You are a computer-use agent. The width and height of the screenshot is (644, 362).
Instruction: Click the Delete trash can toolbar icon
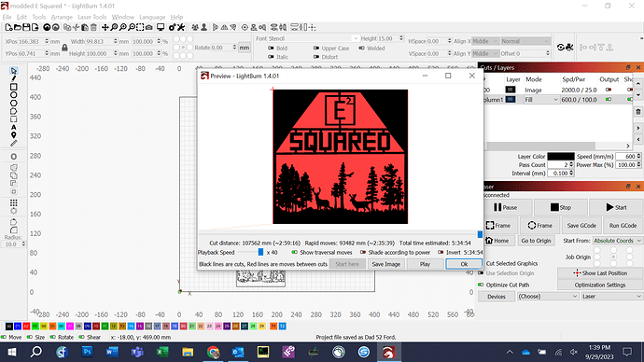tap(93, 27)
